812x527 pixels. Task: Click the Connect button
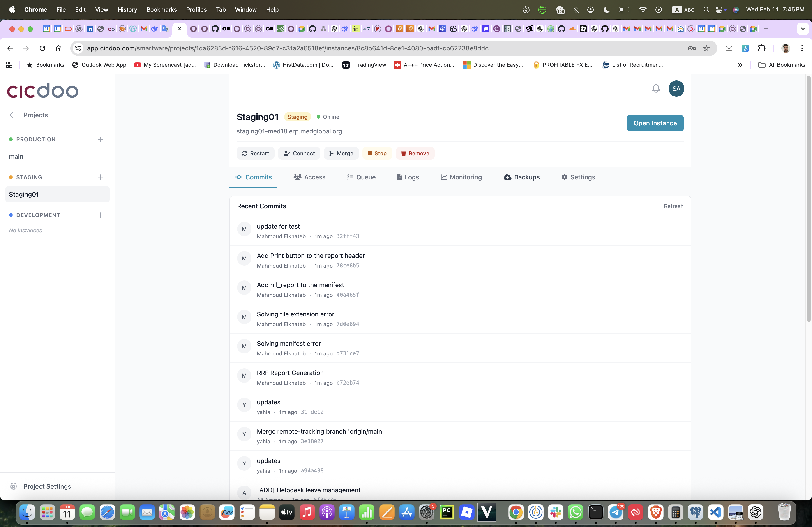tap(299, 154)
